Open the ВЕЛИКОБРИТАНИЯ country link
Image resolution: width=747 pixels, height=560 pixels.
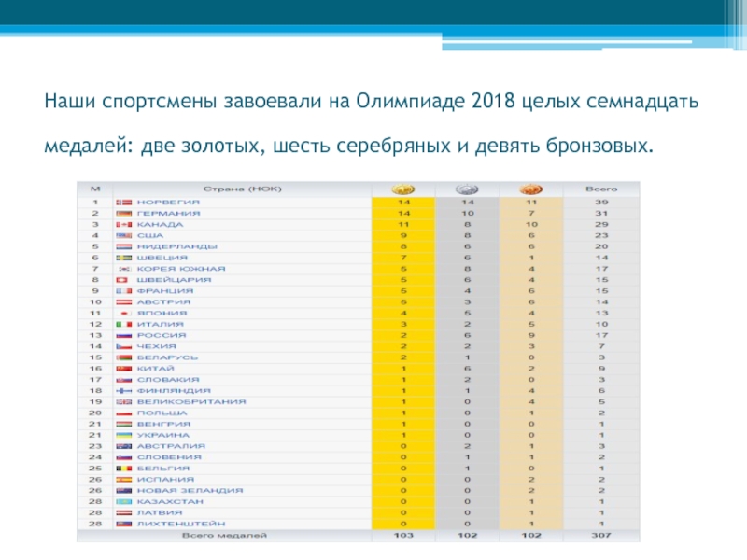[x=190, y=401]
